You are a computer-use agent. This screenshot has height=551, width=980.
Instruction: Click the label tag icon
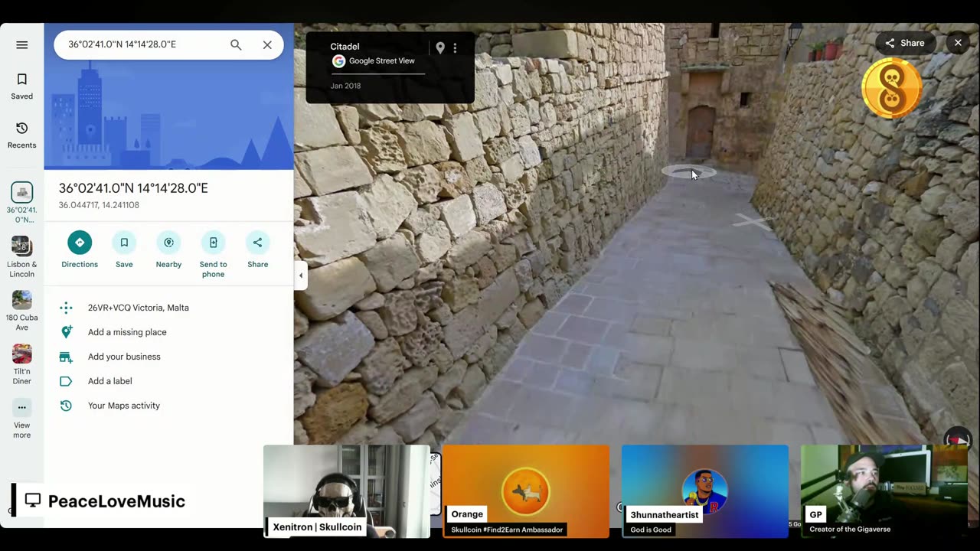66,381
